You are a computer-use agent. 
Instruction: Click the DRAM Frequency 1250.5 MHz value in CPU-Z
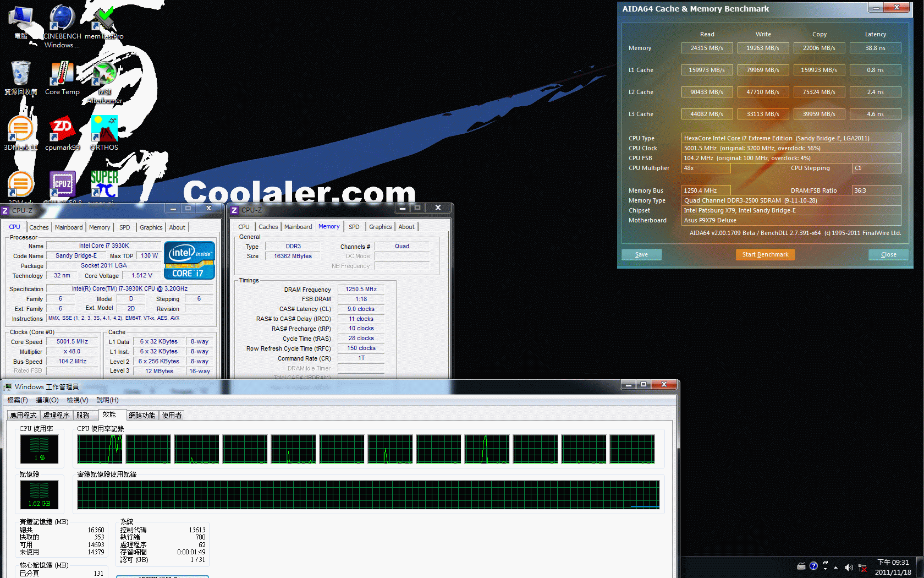click(361, 290)
